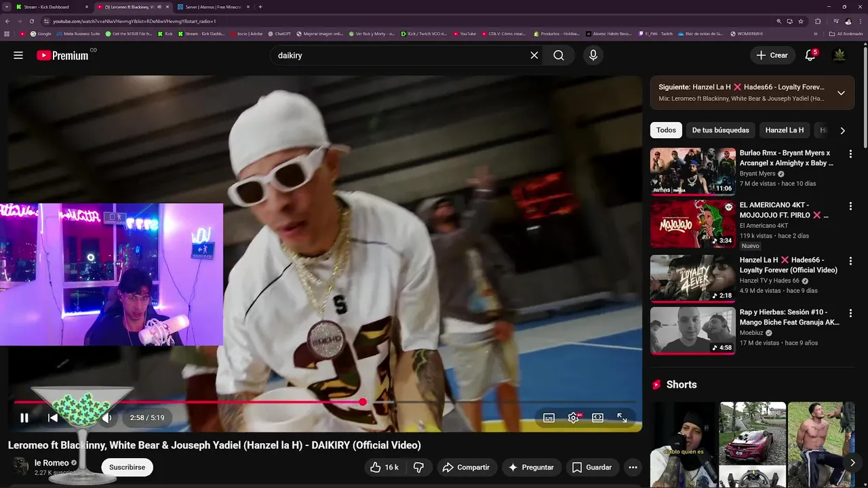Click the Crear button
The width and height of the screenshot is (868, 488).
772,56
